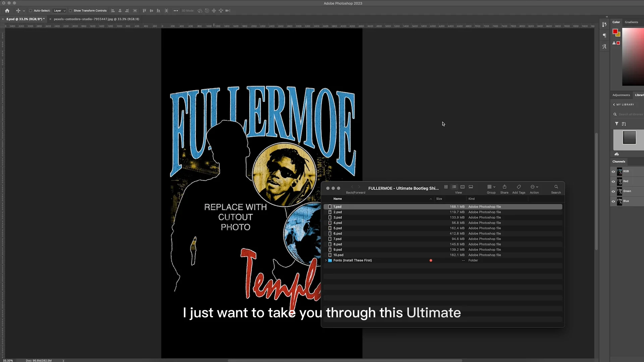
Task: Open the Action dropdown in Finder
Action: click(534, 187)
